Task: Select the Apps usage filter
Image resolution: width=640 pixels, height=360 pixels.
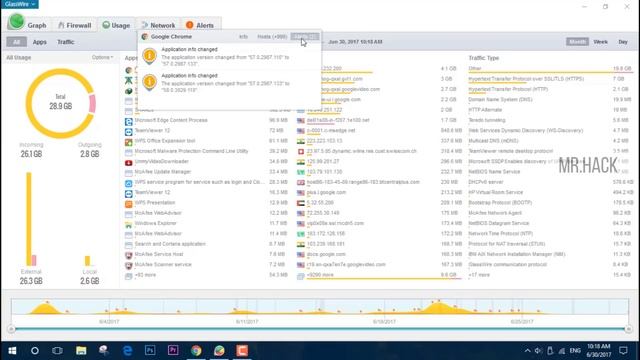Action: 40,42
